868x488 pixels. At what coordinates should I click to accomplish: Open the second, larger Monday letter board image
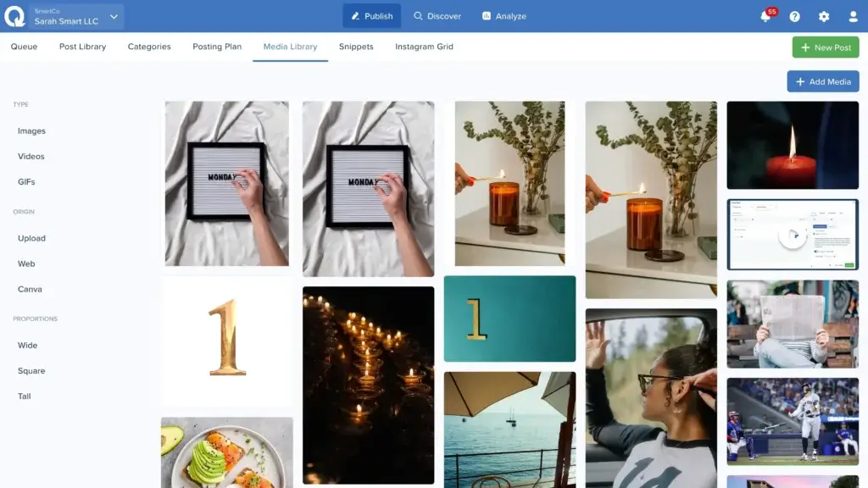[368, 189]
